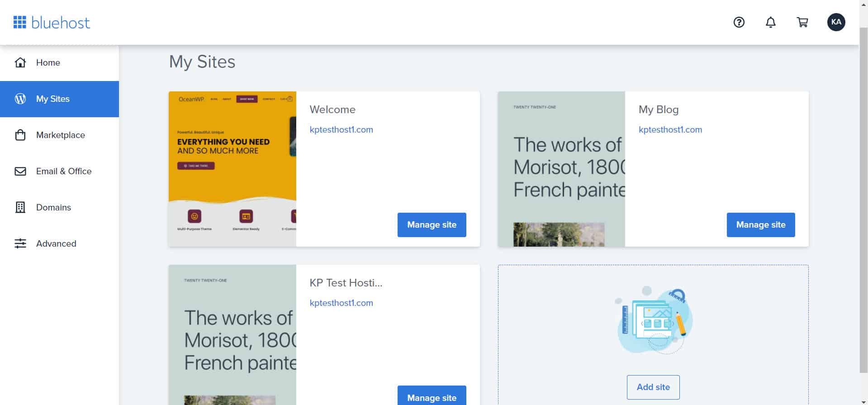Click the Domains building icon
868x405 pixels.
coord(20,207)
